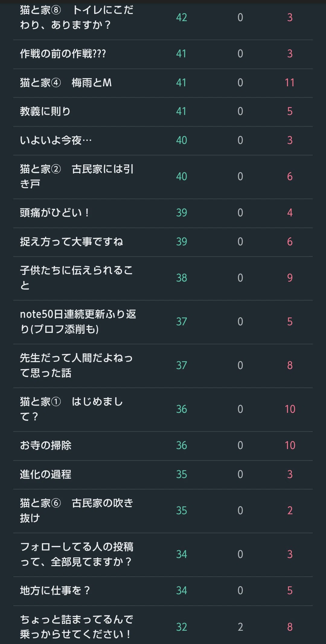Select article 先生だって人間だよねって思った話
The height and width of the screenshot is (644, 326).
click(x=76, y=365)
